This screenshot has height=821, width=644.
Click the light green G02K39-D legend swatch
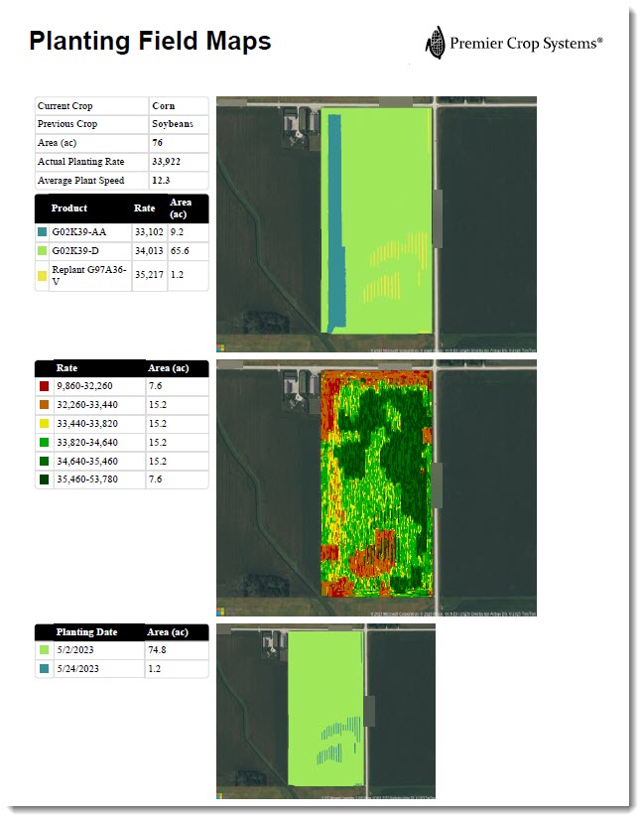tap(42, 253)
